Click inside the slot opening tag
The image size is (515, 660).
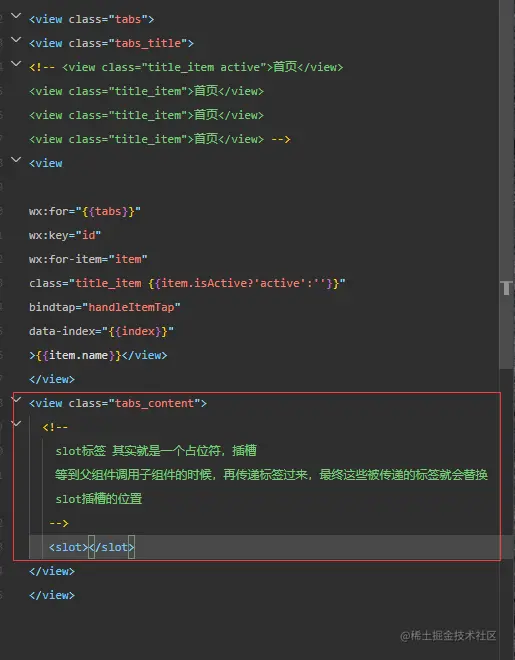pos(68,547)
